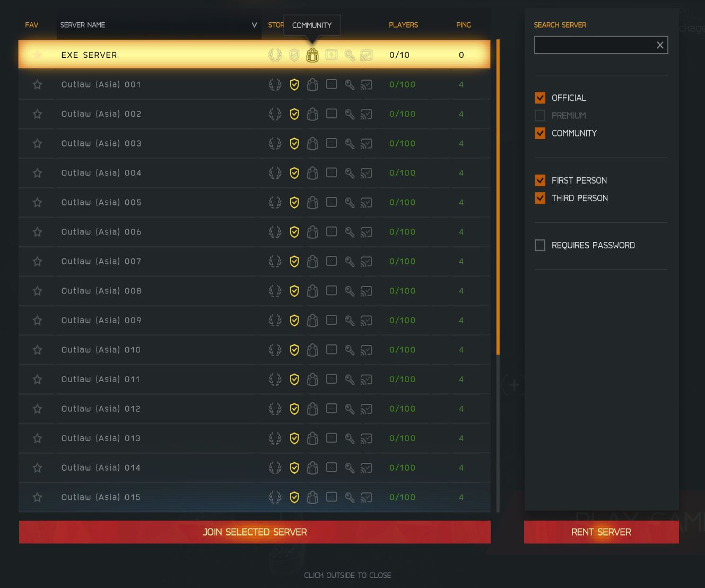Clear the search field with the X icon
Viewport: 705px width, 588px height.
tap(660, 45)
